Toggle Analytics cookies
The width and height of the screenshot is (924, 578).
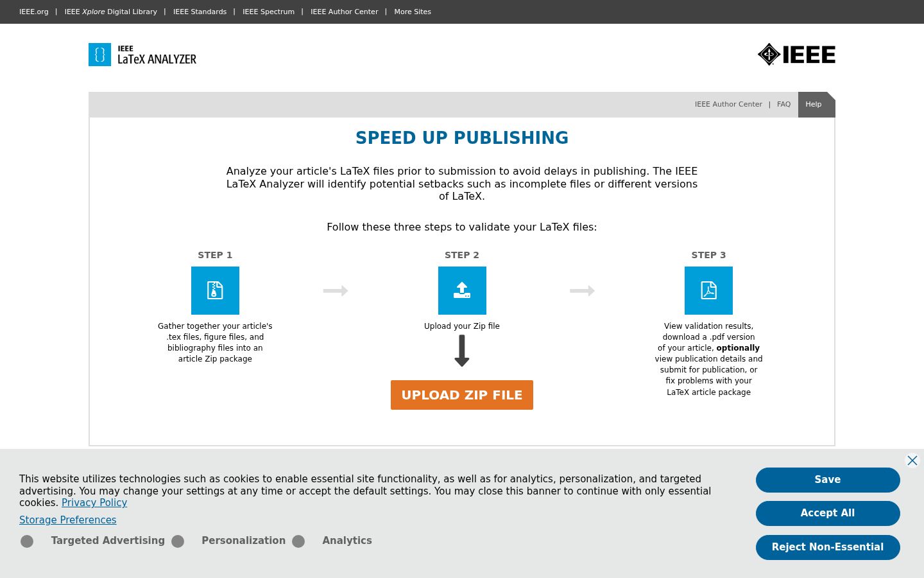tap(298, 541)
